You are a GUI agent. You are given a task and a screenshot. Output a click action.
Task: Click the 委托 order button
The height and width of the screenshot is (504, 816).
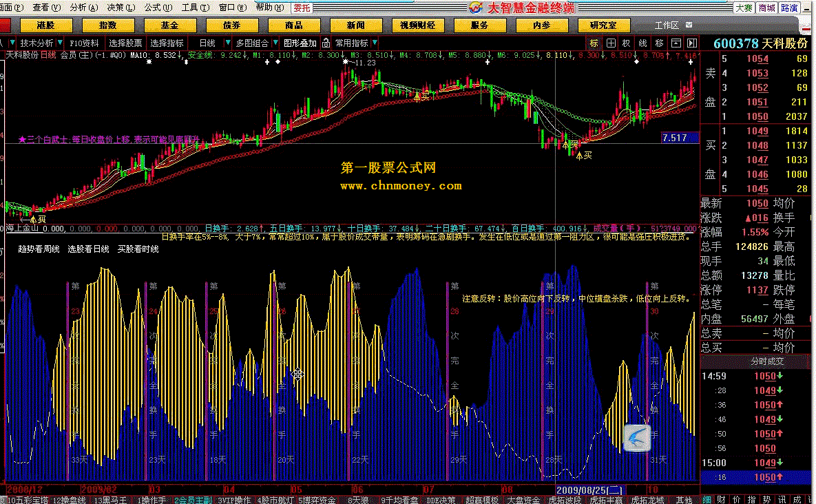302,8
